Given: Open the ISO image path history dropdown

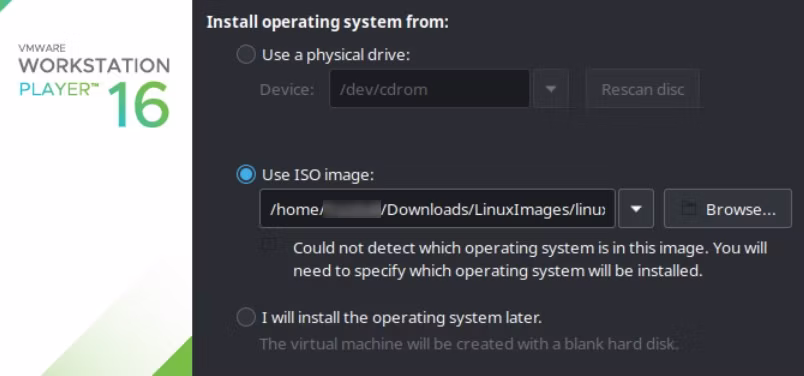Looking at the screenshot, I should pos(636,209).
